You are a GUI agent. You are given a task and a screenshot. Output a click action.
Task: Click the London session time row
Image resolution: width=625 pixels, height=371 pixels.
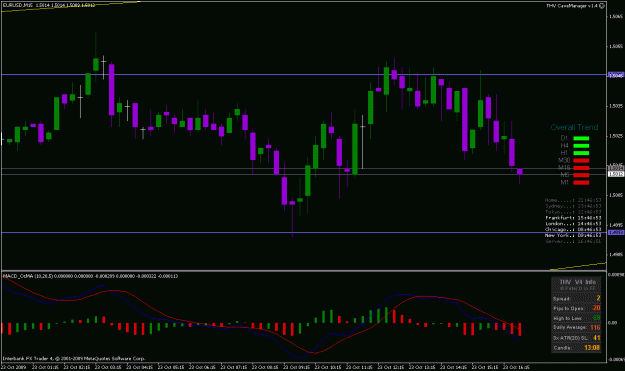[x=573, y=224]
